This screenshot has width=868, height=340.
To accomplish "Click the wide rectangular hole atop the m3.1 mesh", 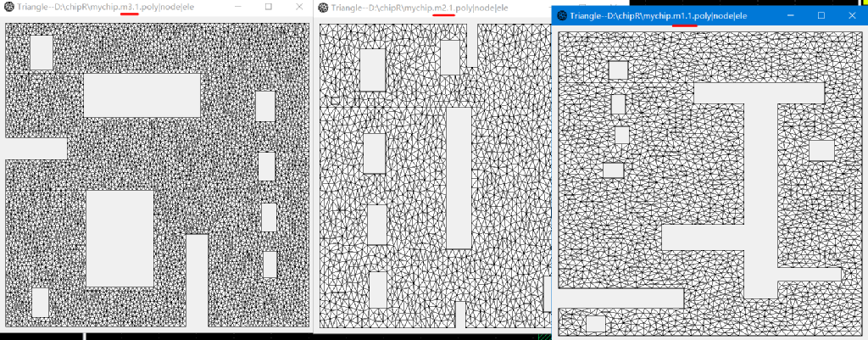I will tap(142, 95).
